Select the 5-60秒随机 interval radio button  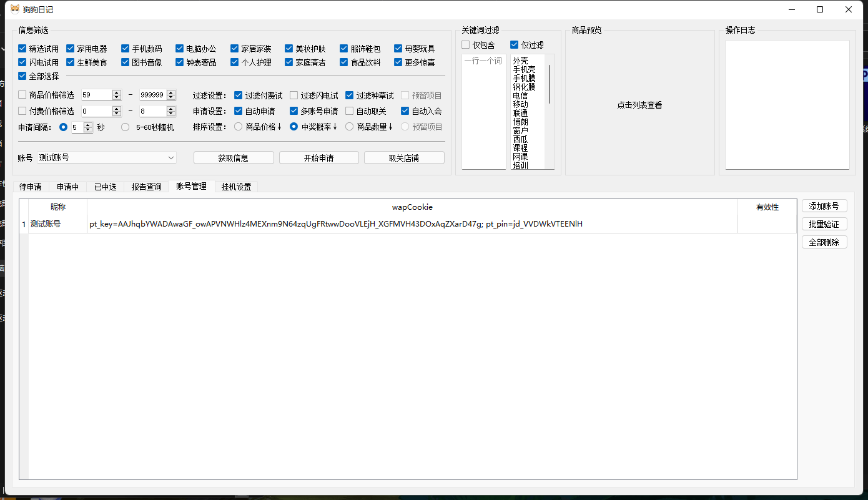126,127
